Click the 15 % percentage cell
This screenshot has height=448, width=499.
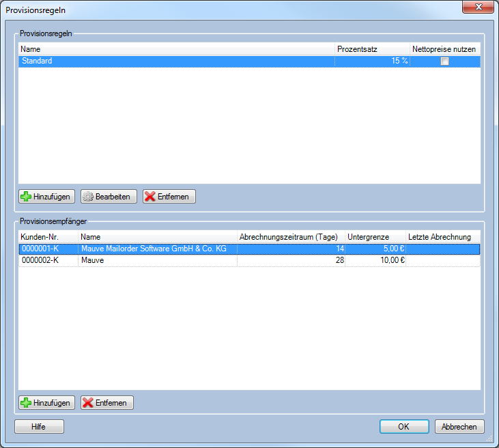[372, 61]
